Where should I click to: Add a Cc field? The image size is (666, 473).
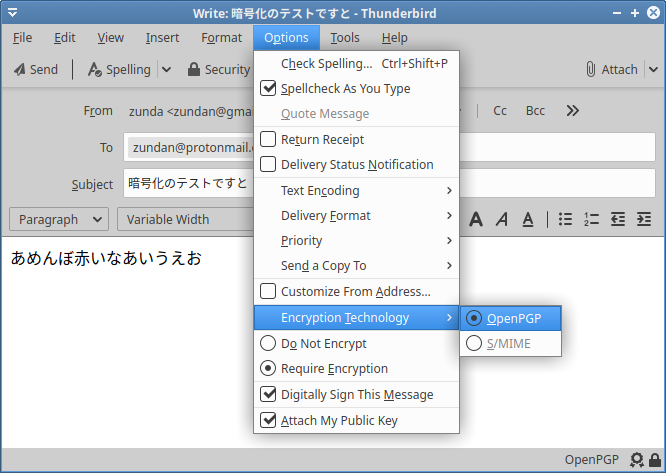pos(500,111)
